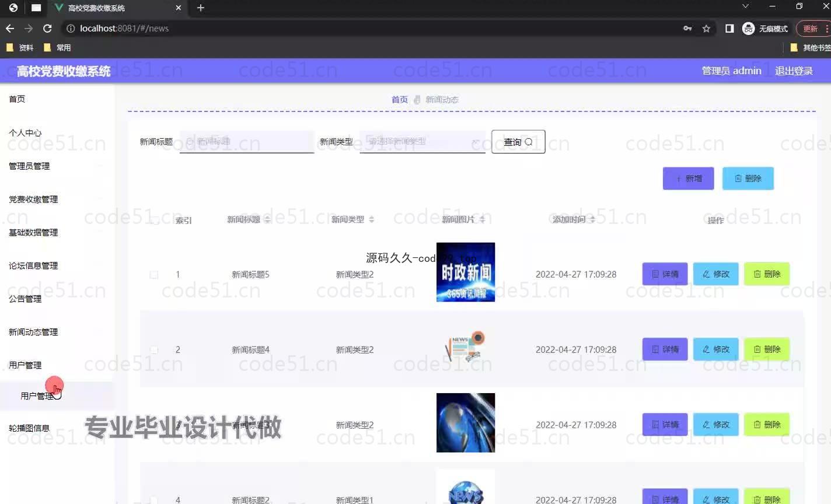Bookmark this page with the star icon
Viewport: 831px width, 504px height.
[706, 28]
